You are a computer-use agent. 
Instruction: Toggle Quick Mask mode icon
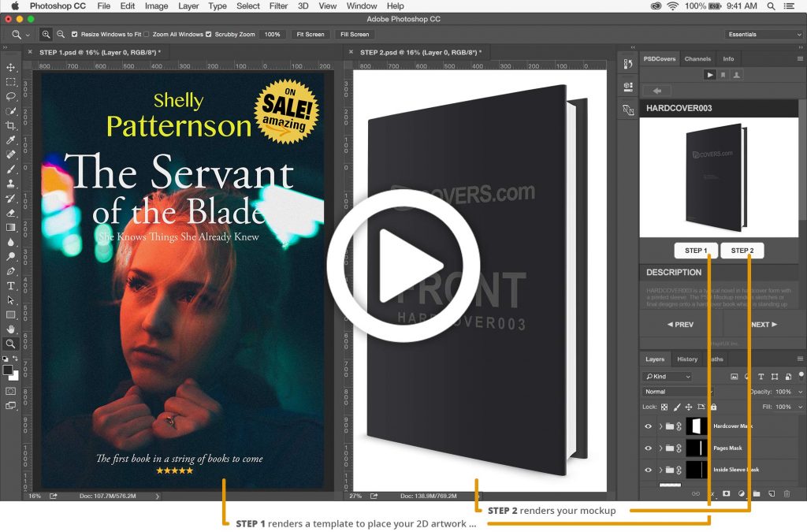coord(10,391)
